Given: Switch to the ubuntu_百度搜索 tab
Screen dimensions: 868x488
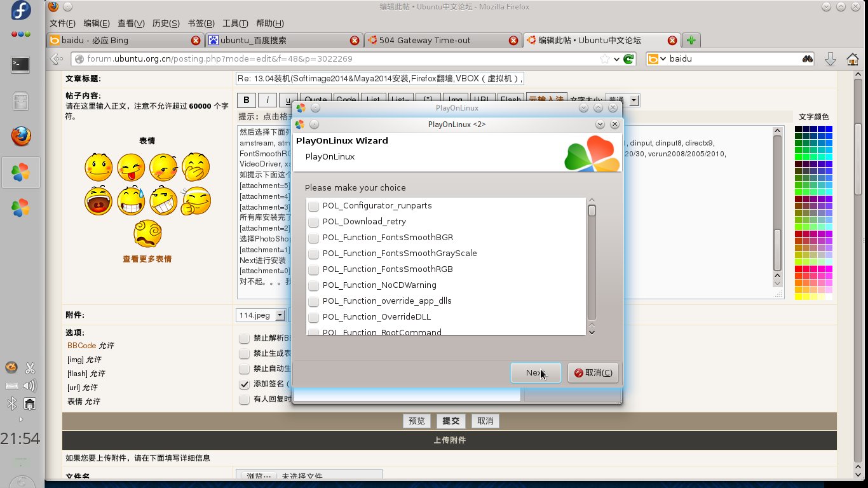Looking at the screenshot, I should pyautogui.click(x=284, y=40).
